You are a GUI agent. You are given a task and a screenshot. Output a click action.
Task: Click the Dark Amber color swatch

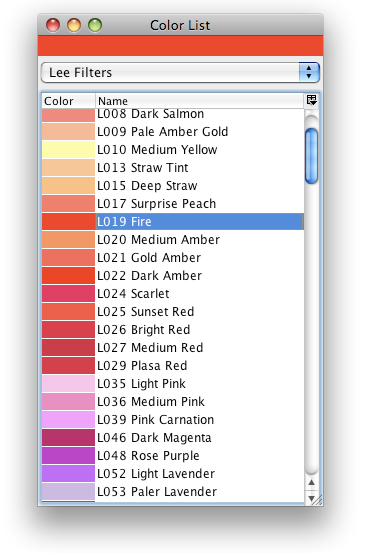pyautogui.click(x=68, y=275)
